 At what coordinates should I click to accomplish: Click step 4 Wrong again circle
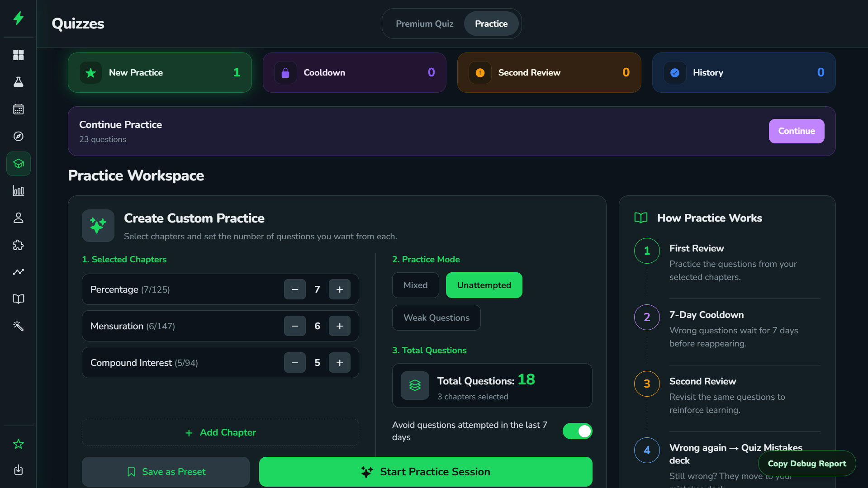coord(647,450)
